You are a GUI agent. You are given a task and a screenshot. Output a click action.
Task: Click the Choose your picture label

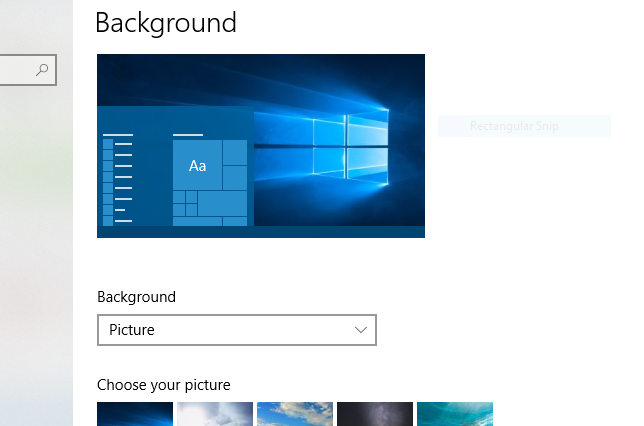click(x=163, y=385)
